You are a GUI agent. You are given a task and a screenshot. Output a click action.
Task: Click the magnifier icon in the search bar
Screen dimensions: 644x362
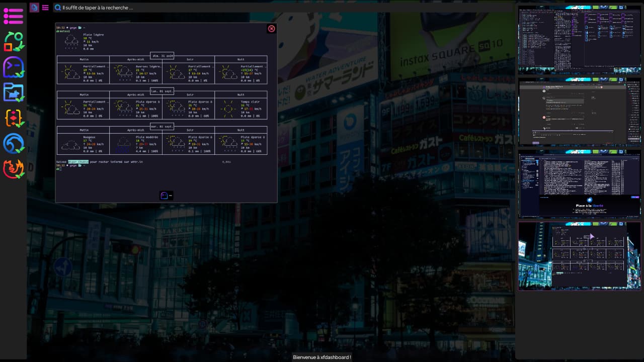pos(58,8)
